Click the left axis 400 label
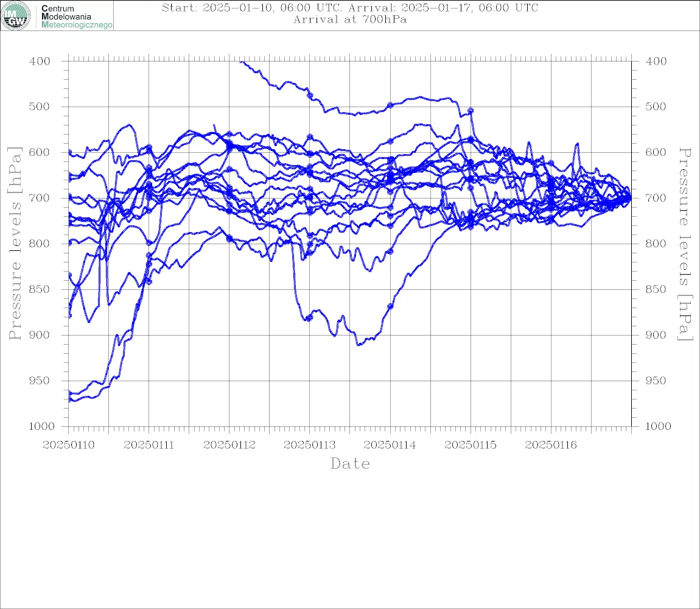The height and width of the screenshot is (609, 700). click(x=40, y=62)
